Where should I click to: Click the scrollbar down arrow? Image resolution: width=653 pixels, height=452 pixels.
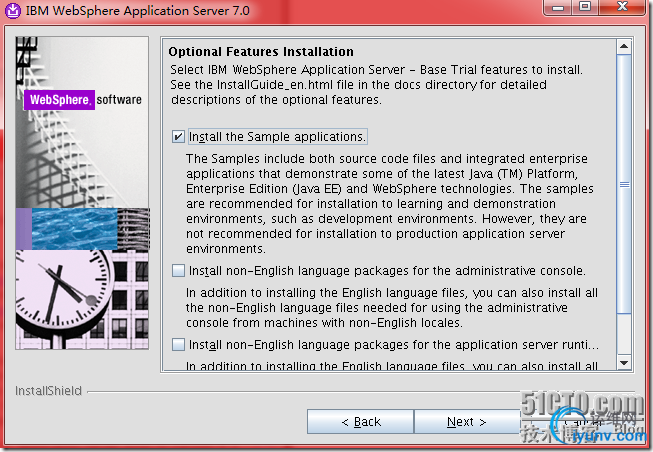623,362
